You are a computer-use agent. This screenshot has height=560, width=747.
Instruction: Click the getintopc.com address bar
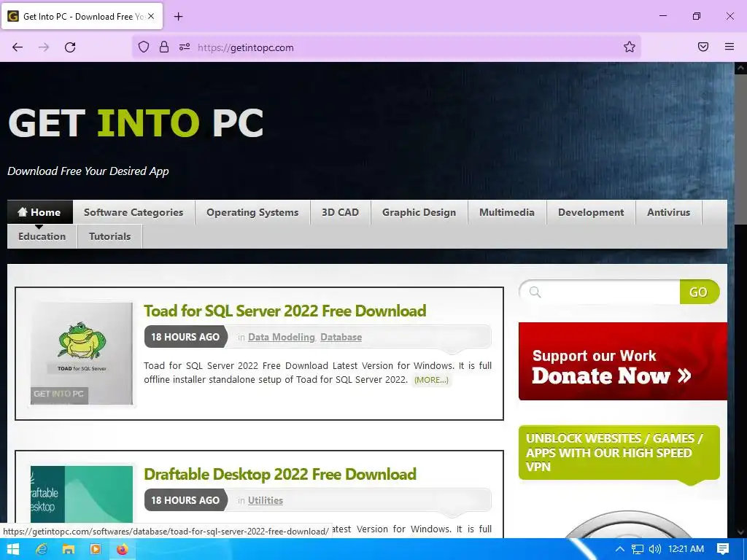click(386, 47)
